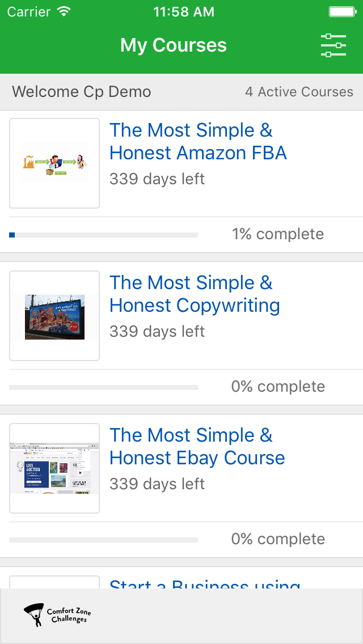Click the Amazon FBA course progress bar

point(104,235)
